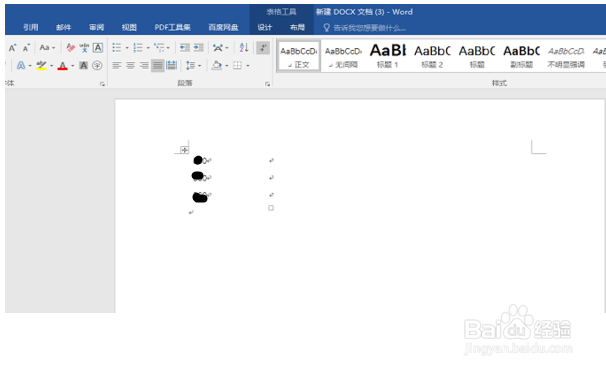606x369 pixels.
Task: Click the Line Spacing icon
Action: click(191, 65)
